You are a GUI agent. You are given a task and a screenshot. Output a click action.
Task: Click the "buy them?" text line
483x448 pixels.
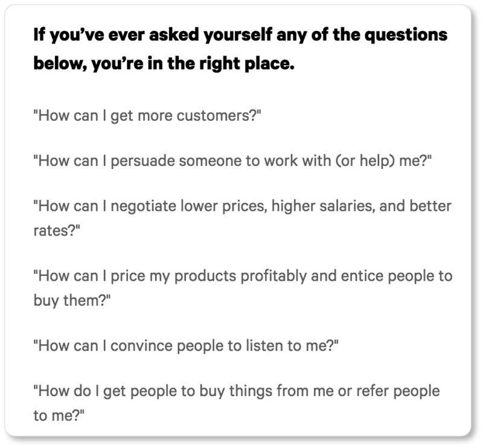pyautogui.click(x=72, y=301)
